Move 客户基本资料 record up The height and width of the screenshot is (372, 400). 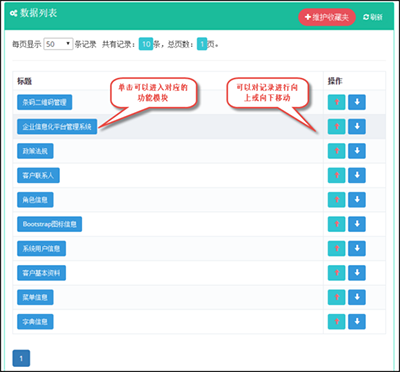pos(336,273)
